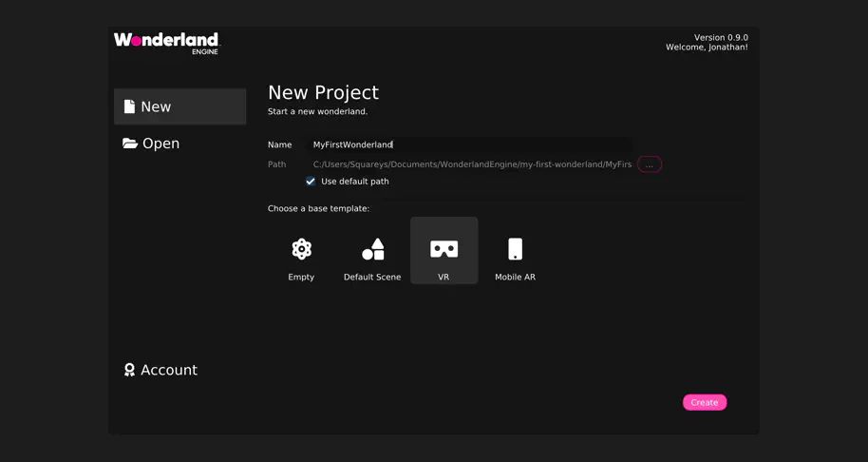Select the VR headset template icon
The width and height of the screenshot is (868, 462).
point(443,249)
